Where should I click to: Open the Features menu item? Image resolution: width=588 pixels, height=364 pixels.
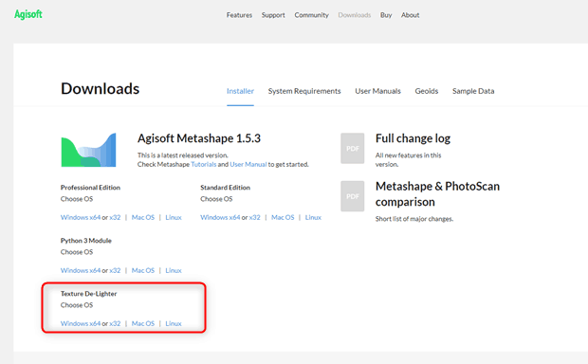239,15
